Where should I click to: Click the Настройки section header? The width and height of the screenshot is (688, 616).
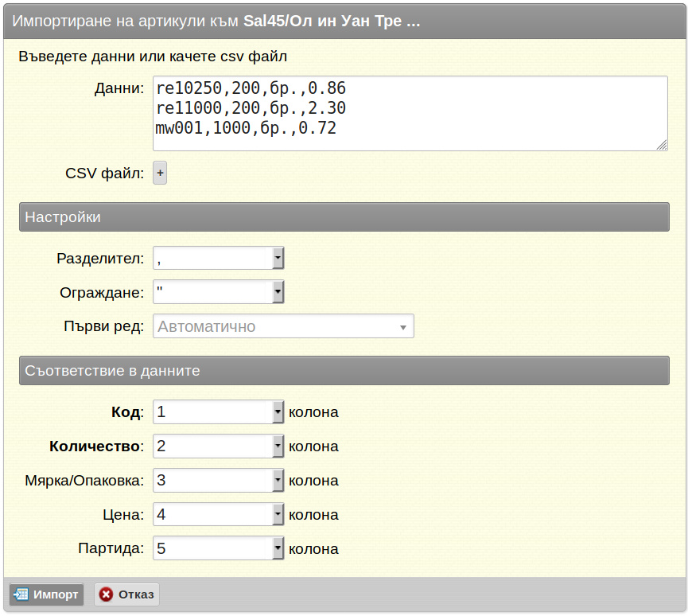point(344,217)
